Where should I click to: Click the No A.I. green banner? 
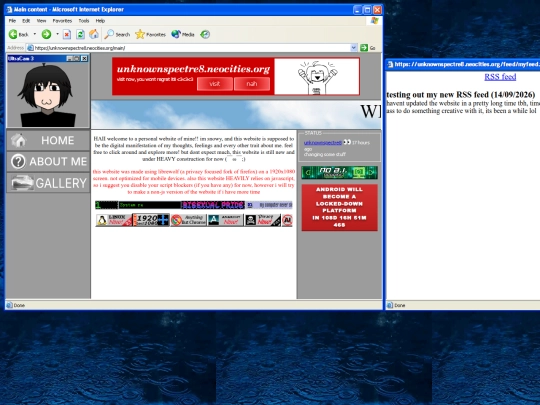pyautogui.click(x=339, y=173)
